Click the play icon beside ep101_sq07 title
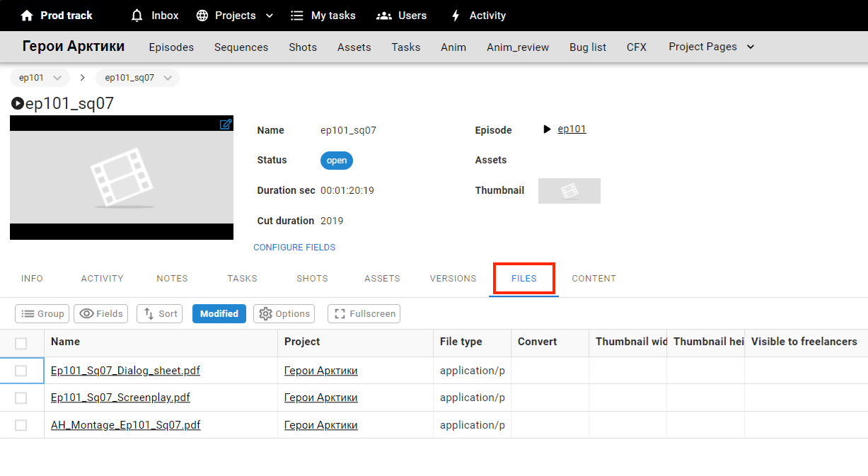Image resolution: width=868 pixels, height=476 pixels. click(x=18, y=104)
